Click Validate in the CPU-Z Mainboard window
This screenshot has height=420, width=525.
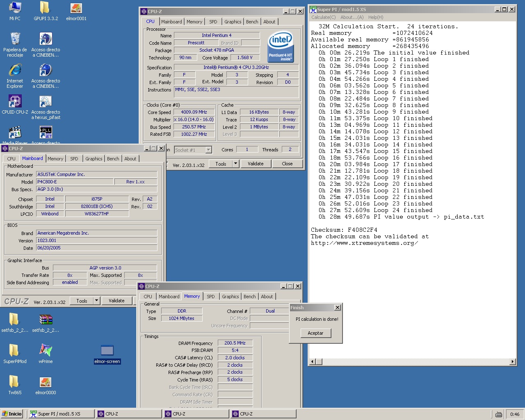116,301
